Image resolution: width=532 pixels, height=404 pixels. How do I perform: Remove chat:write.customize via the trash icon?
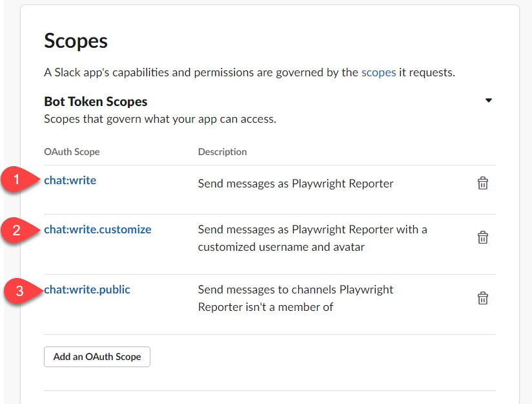[482, 237]
